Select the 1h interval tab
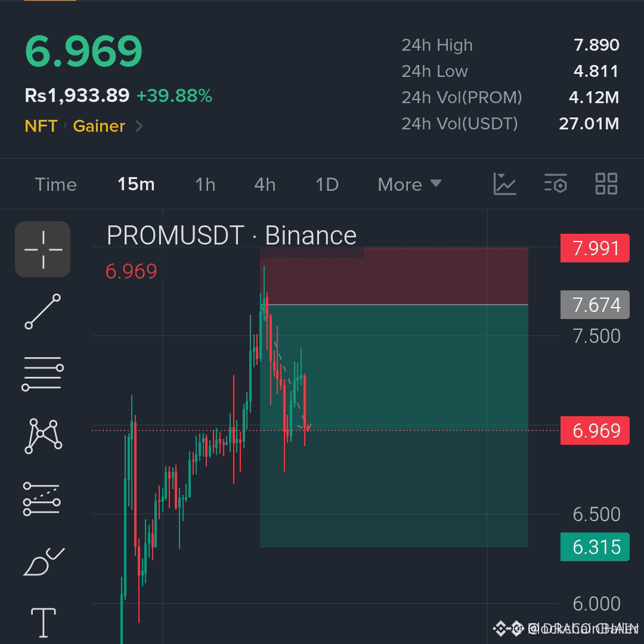Image resolution: width=644 pixels, height=644 pixels. [205, 184]
